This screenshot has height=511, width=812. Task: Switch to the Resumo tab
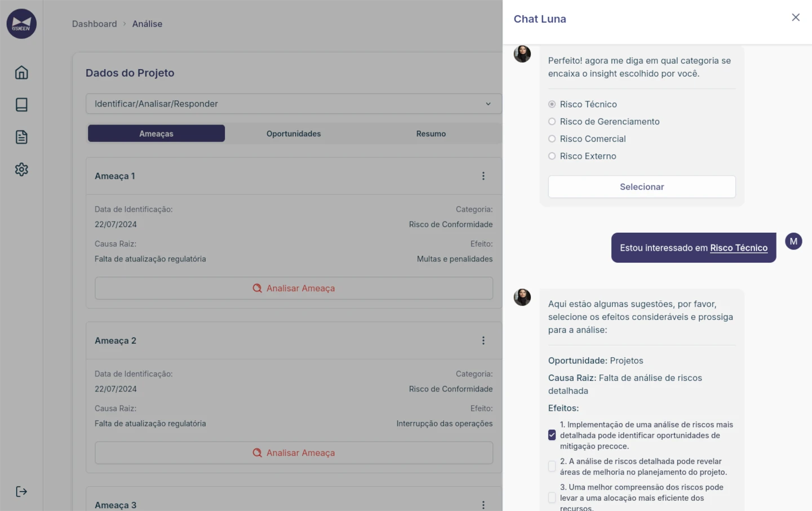431,134
